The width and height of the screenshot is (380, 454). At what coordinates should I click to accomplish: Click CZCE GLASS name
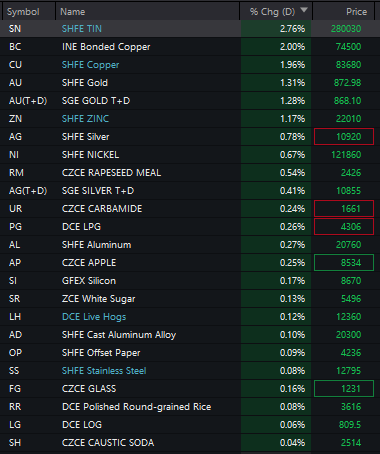point(89,389)
